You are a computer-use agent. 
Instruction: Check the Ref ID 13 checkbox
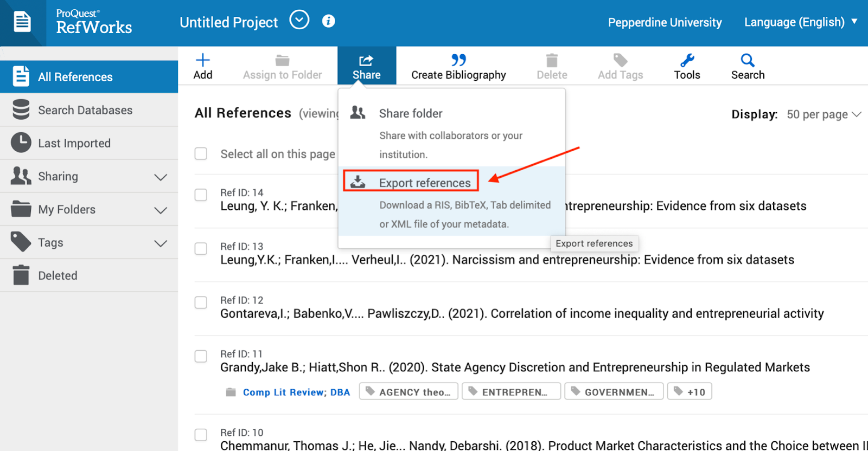pyautogui.click(x=201, y=248)
